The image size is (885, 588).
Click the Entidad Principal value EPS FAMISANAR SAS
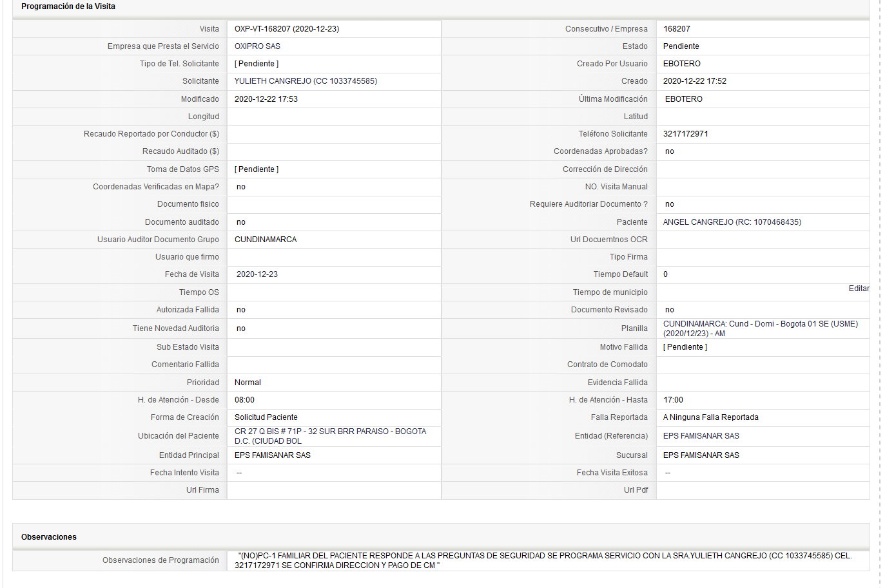click(x=273, y=455)
